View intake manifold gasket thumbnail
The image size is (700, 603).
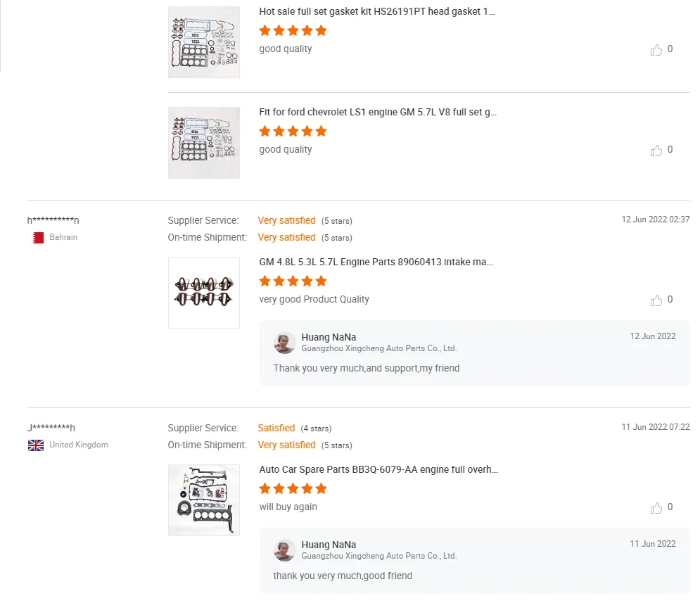click(x=204, y=293)
